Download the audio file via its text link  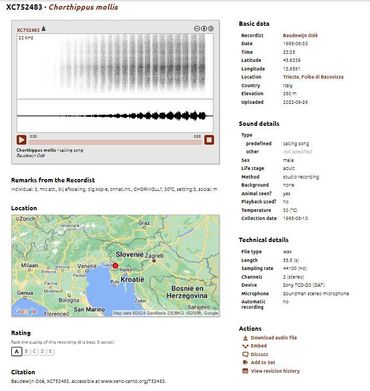pos(274,338)
